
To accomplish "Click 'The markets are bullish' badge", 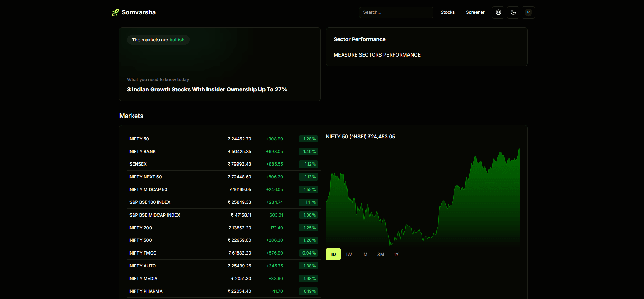I will click(158, 40).
